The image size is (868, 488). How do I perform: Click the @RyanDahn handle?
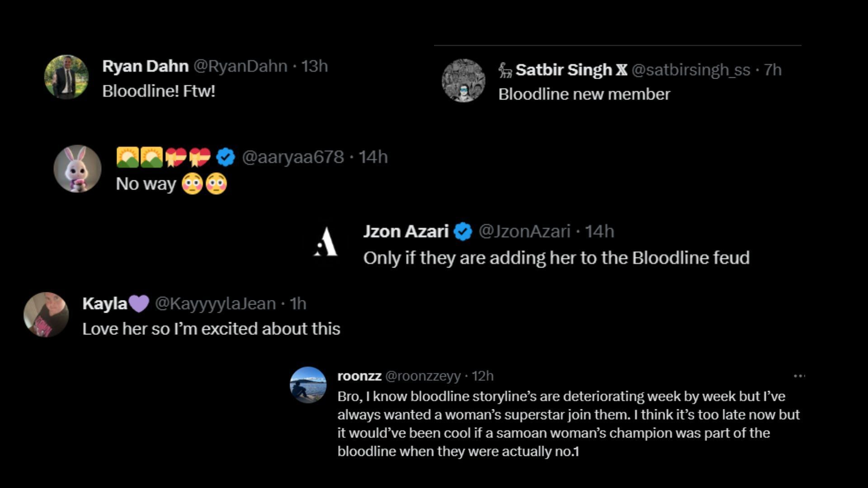[241, 66]
